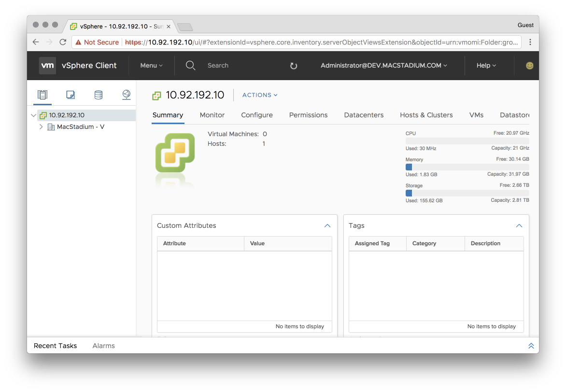Open the Help dropdown
This screenshot has height=392, width=566.
click(x=486, y=65)
